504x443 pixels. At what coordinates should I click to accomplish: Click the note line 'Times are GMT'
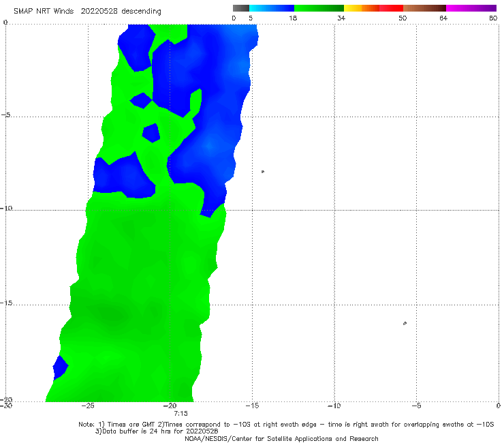131,425
